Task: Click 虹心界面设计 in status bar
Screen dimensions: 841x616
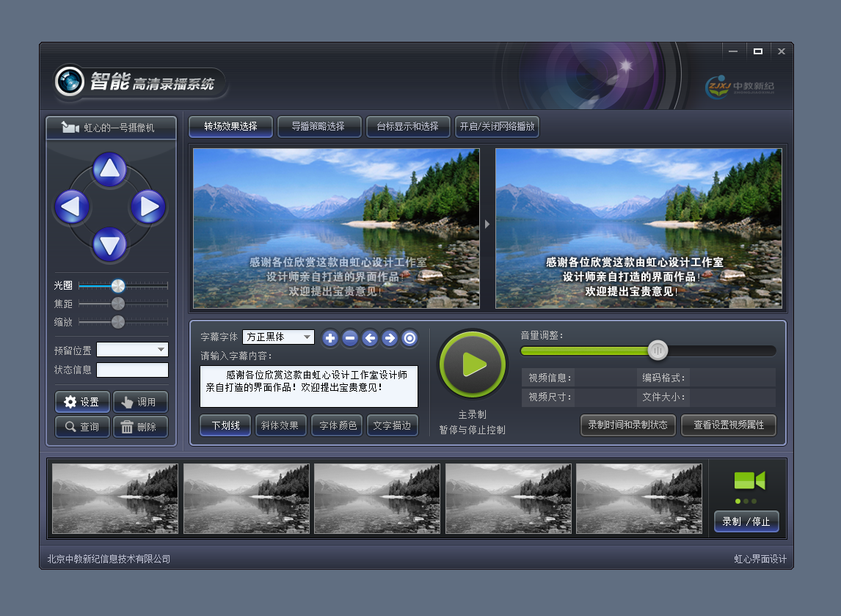Action: [x=760, y=559]
